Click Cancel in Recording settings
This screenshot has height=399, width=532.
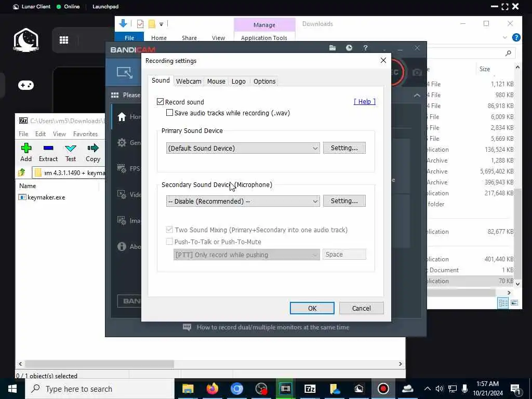point(362,308)
